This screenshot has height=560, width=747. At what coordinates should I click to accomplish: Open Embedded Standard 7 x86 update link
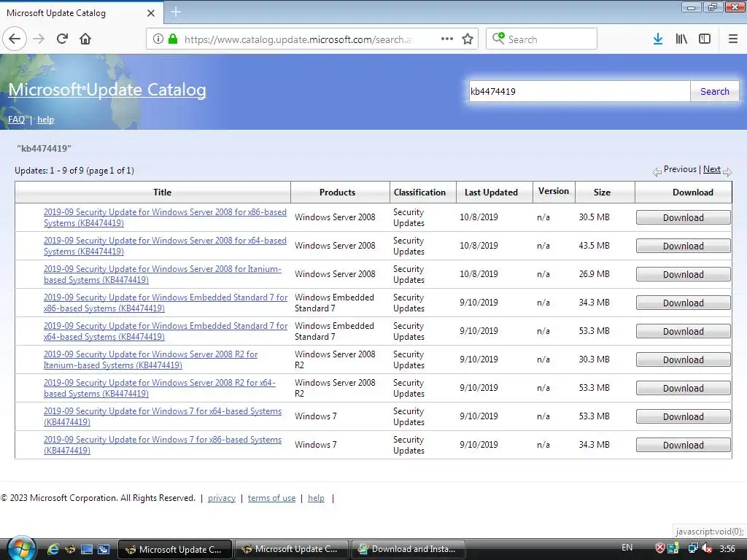click(x=166, y=303)
